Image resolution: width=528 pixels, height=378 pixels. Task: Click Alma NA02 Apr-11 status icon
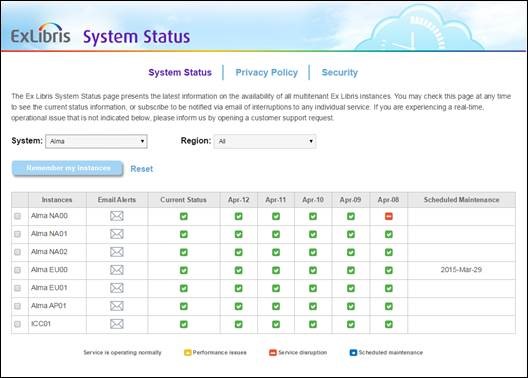point(276,252)
